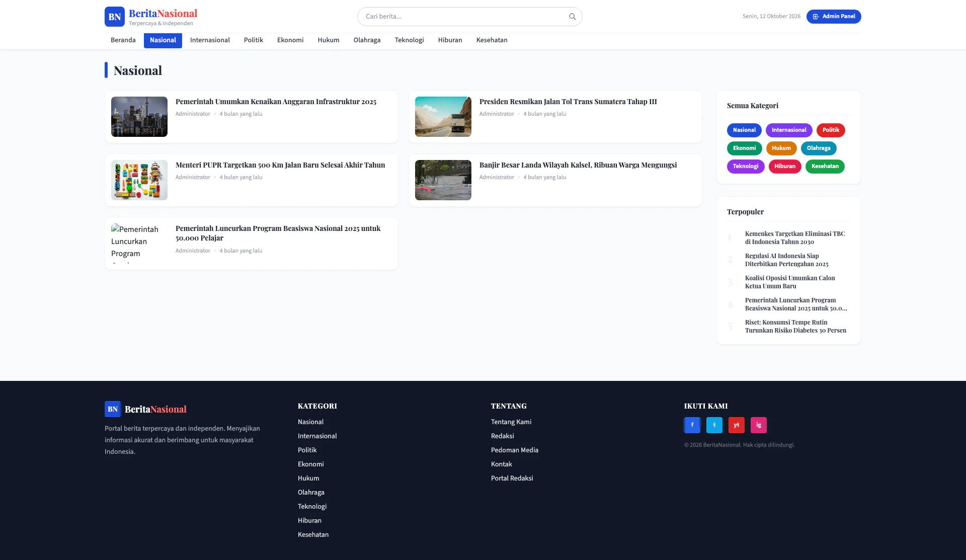Select the pink Hiburan category pill
The image size is (966, 560).
(785, 167)
